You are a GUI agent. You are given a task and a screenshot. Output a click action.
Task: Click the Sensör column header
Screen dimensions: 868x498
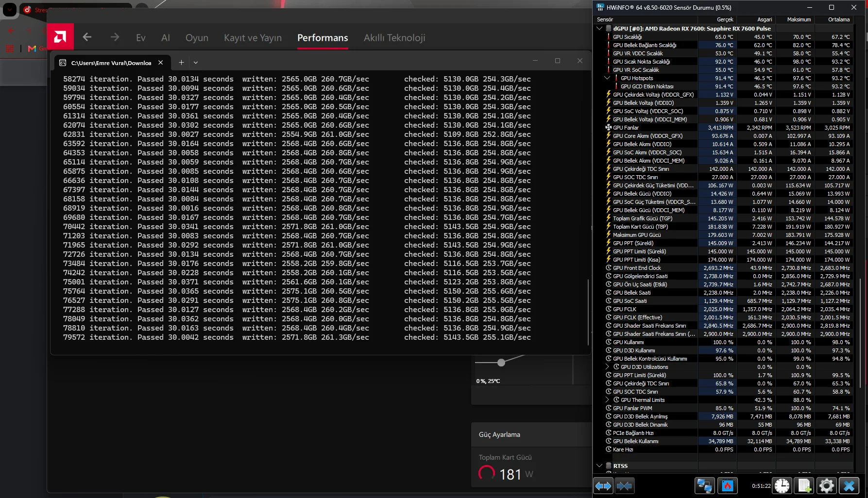[646, 19]
